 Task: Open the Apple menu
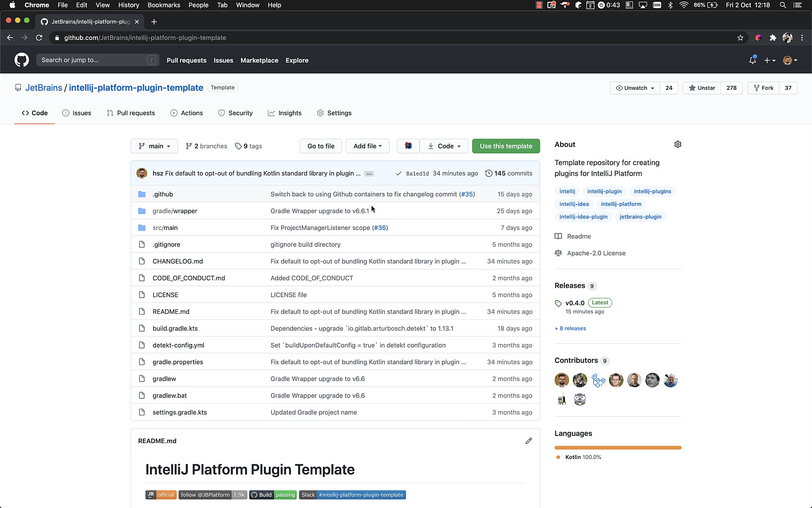click(x=12, y=5)
